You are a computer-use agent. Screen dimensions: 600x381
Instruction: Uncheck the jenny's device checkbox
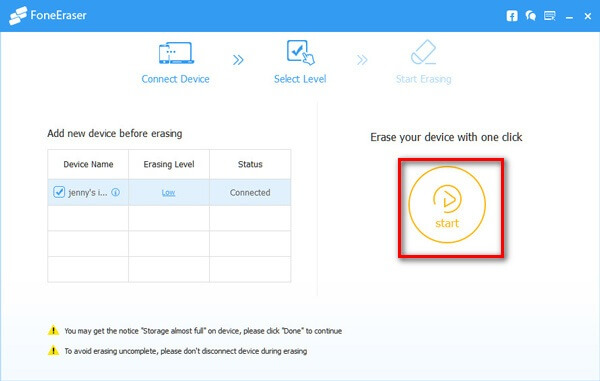(x=59, y=192)
